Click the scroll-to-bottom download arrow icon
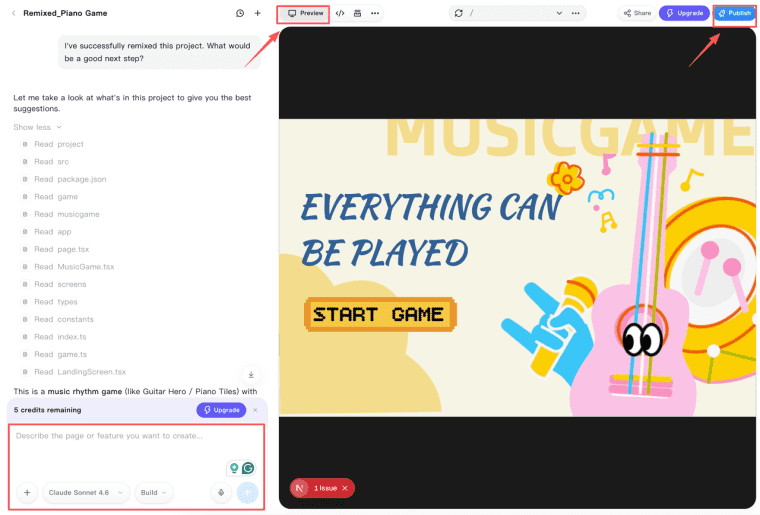This screenshot has height=515, width=760. [x=251, y=375]
